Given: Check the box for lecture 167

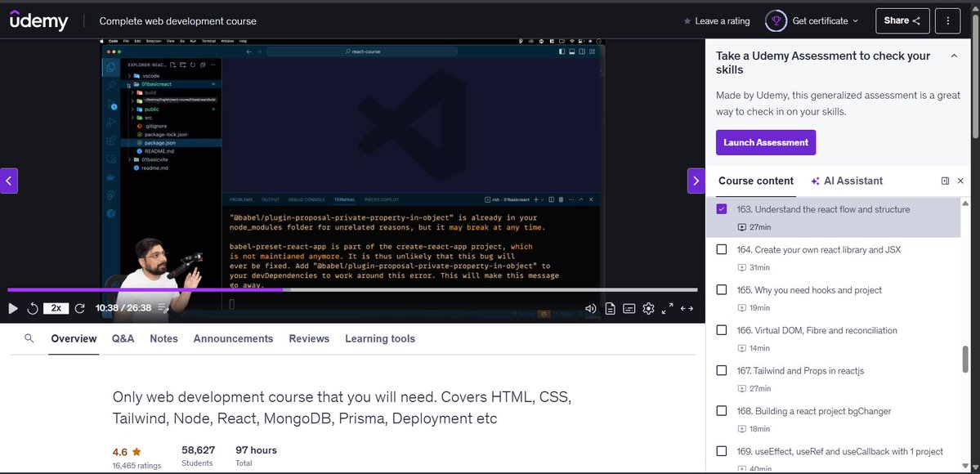Looking at the screenshot, I should [721, 370].
